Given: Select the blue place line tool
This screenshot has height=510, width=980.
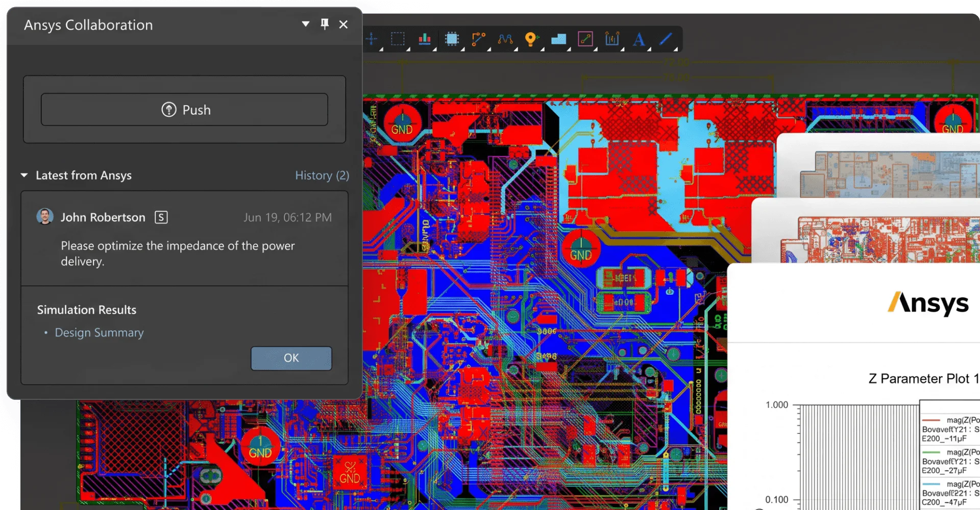Looking at the screenshot, I should [x=666, y=39].
